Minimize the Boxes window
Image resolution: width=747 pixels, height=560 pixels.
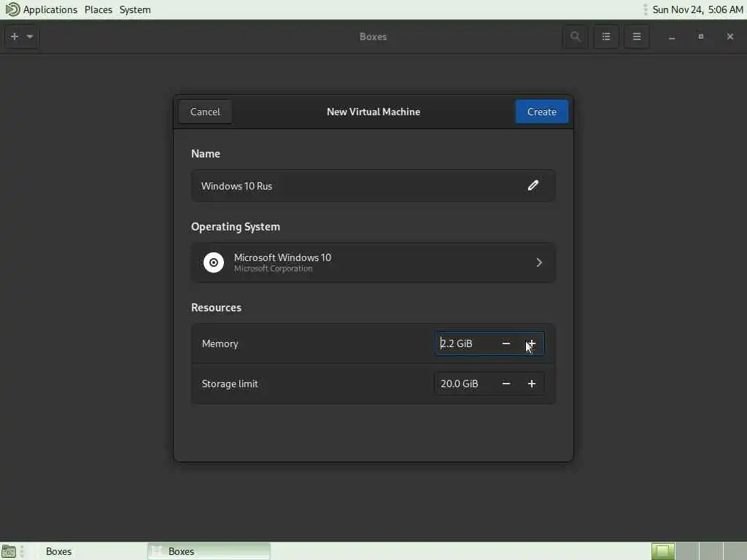pyautogui.click(x=672, y=36)
